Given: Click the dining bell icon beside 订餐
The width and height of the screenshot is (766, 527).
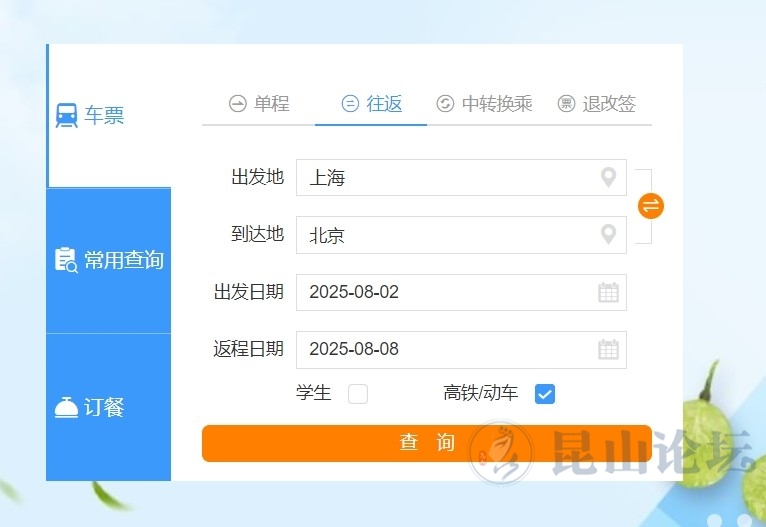Looking at the screenshot, I should click(x=66, y=408).
